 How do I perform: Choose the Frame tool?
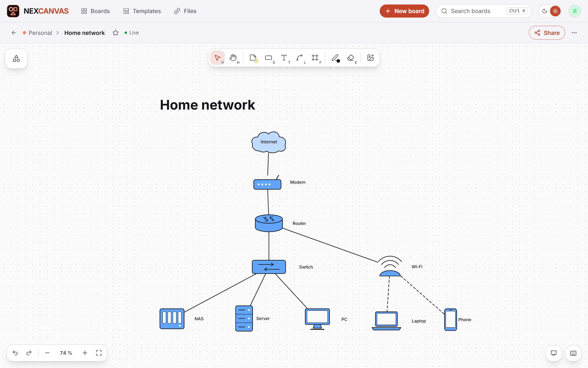316,58
